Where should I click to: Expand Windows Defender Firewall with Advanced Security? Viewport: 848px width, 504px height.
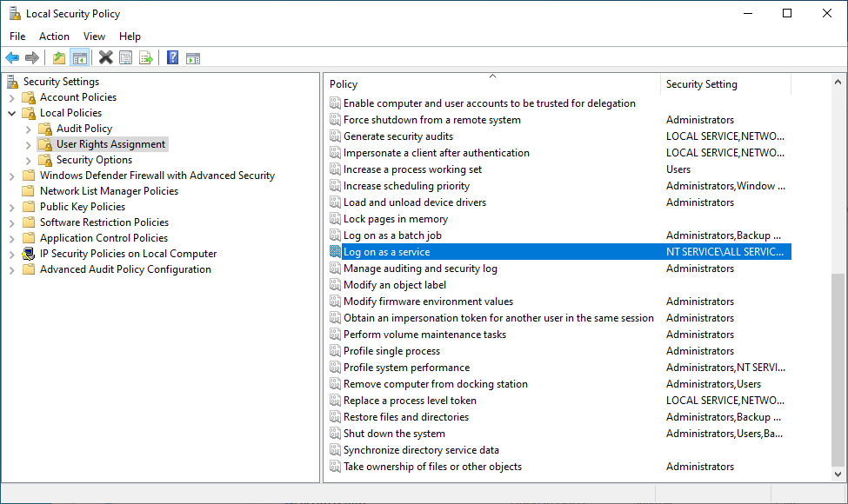pos(12,176)
